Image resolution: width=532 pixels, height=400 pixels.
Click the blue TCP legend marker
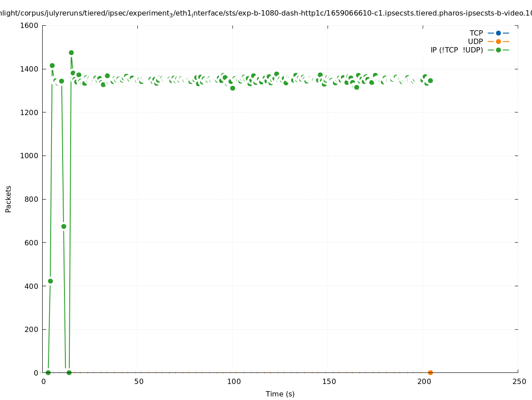[x=498, y=33]
